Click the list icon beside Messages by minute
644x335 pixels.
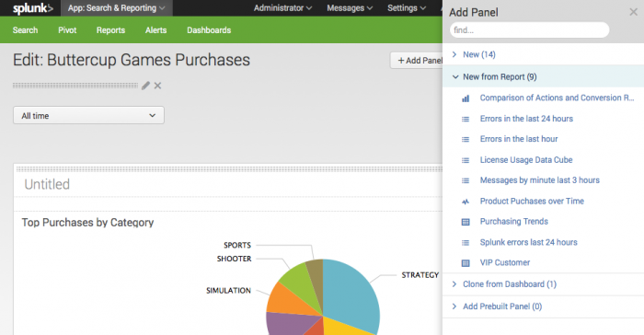pyautogui.click(x=466, y=181)
